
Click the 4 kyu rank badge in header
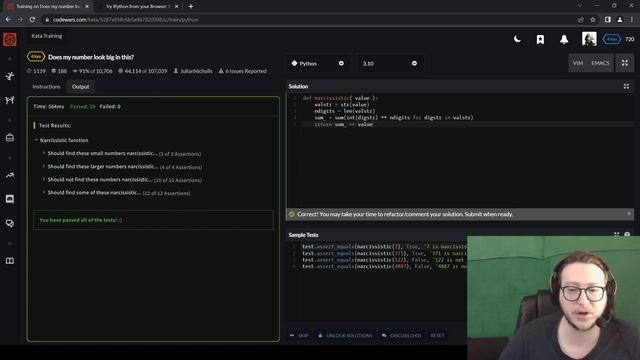[x=611, y=39]
